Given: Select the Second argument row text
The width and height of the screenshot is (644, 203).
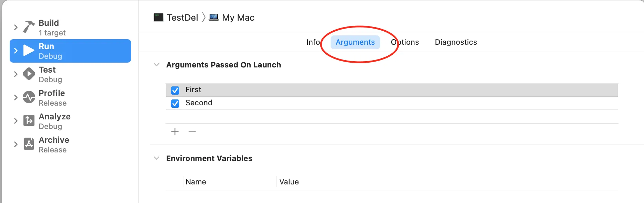Looking at the screenshot, I should pos(199,103).
